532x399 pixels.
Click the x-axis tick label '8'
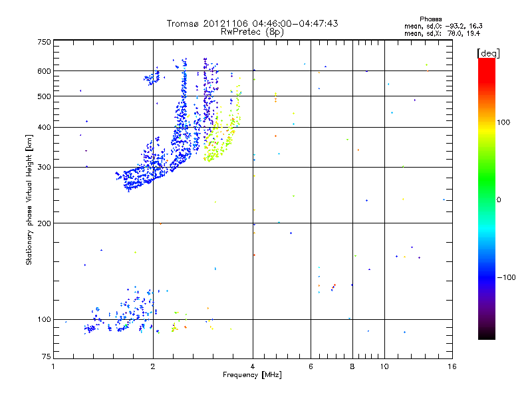pyautogui.click(x=352, y=366)
